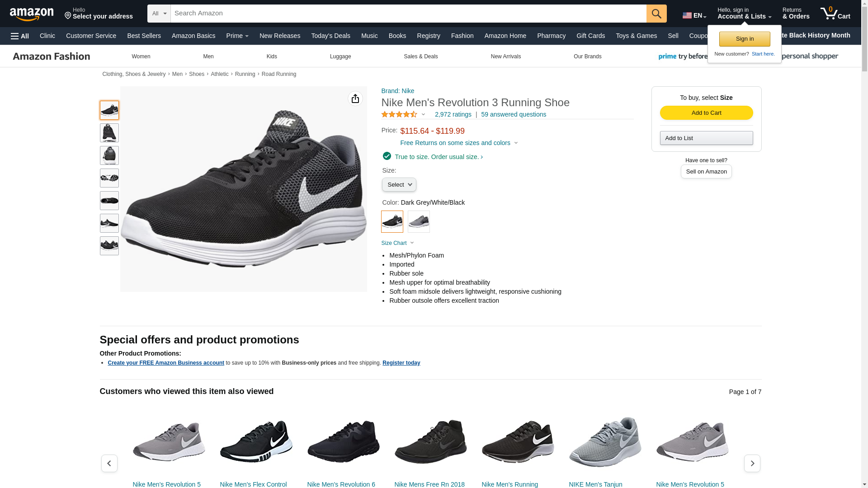Open the Size select dropdown
The width and height of the screenshot is (868, 488).
point(399,184)
